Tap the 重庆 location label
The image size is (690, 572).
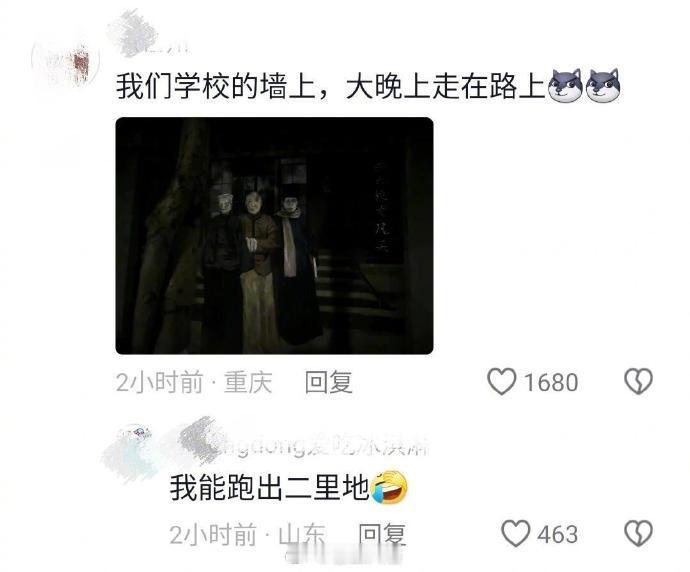click(249, 382)
